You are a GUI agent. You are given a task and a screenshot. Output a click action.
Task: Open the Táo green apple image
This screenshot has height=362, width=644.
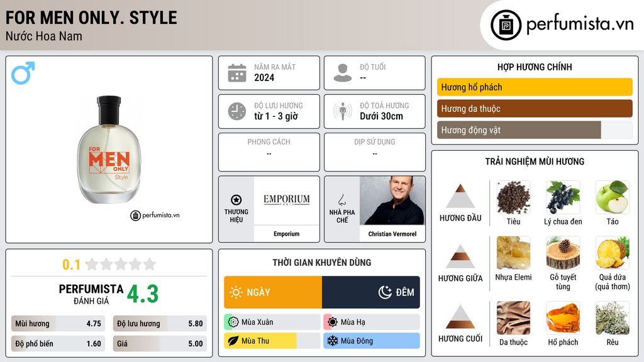click(x=613, y=197)
